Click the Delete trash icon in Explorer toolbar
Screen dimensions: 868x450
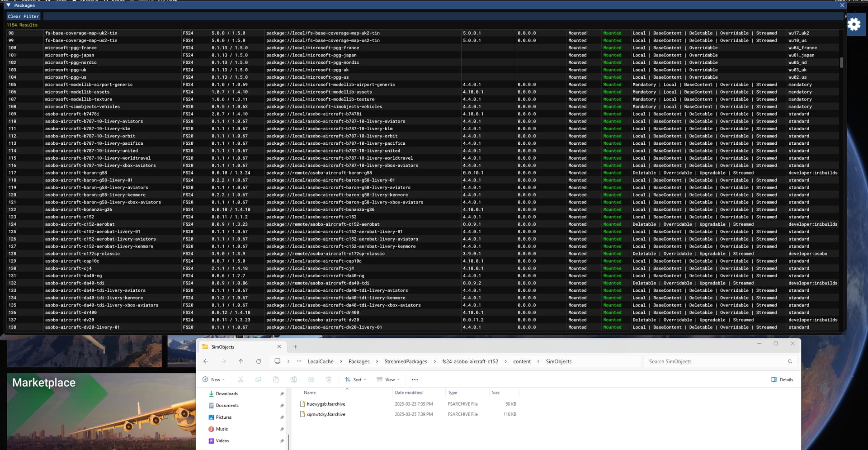(x=329, y=379)
